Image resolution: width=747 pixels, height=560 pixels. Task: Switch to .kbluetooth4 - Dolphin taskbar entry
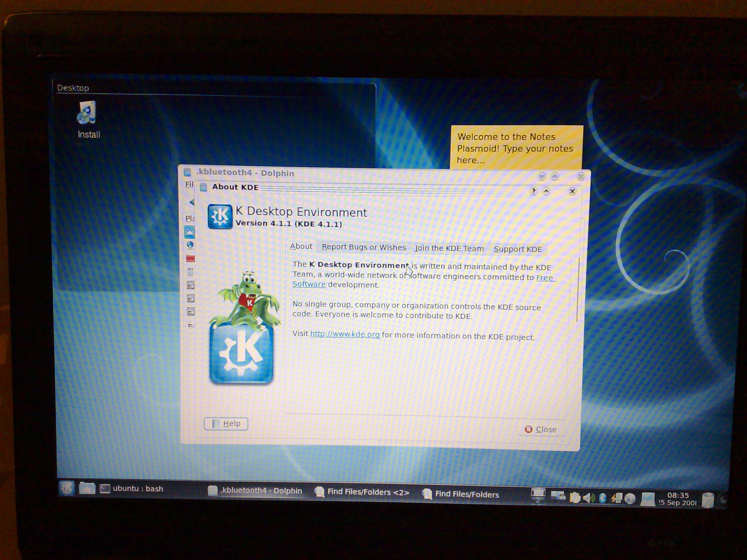point(255,491)
